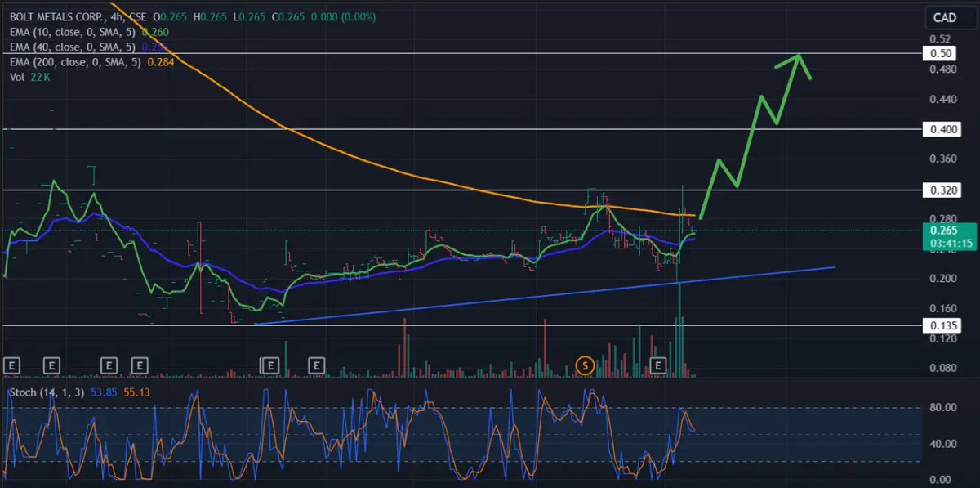Click the 0.160 price axis label

pyautogui.click(x=942, y=308)
